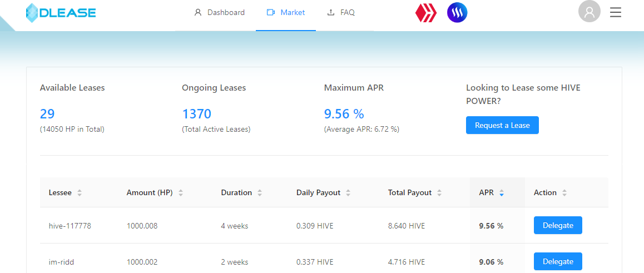Click the 4.716 HIVE total payout
Image resolution: width=644 pixels, height=273 pixels.
[407, 261]
